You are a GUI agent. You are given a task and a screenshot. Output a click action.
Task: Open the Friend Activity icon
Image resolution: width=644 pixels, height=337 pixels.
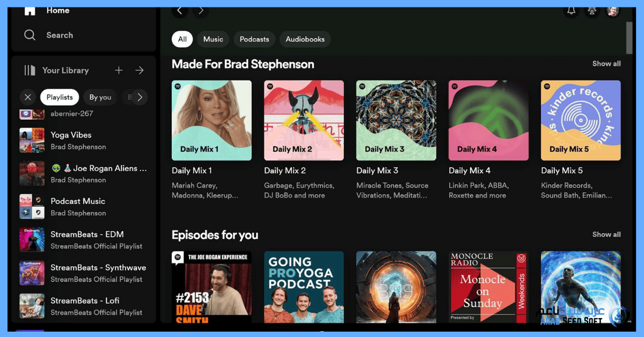tap(592, 10)
